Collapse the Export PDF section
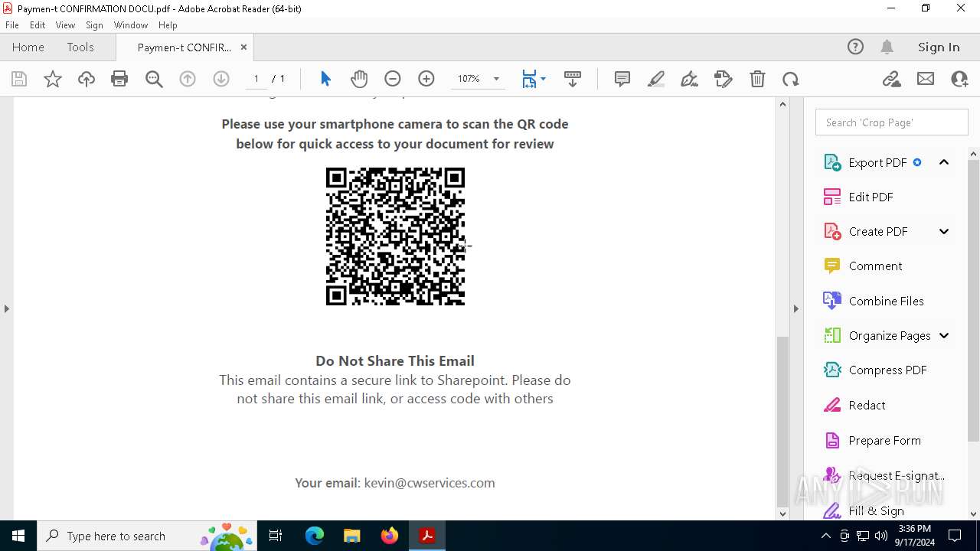 coord(944,162)
